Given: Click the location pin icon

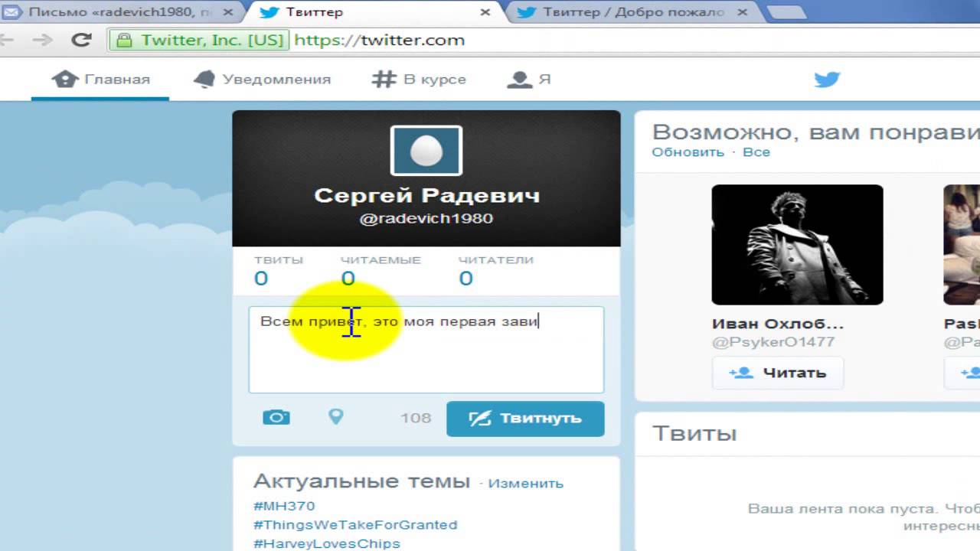Looking at the screenshot, I should click(x=335, y=416).
